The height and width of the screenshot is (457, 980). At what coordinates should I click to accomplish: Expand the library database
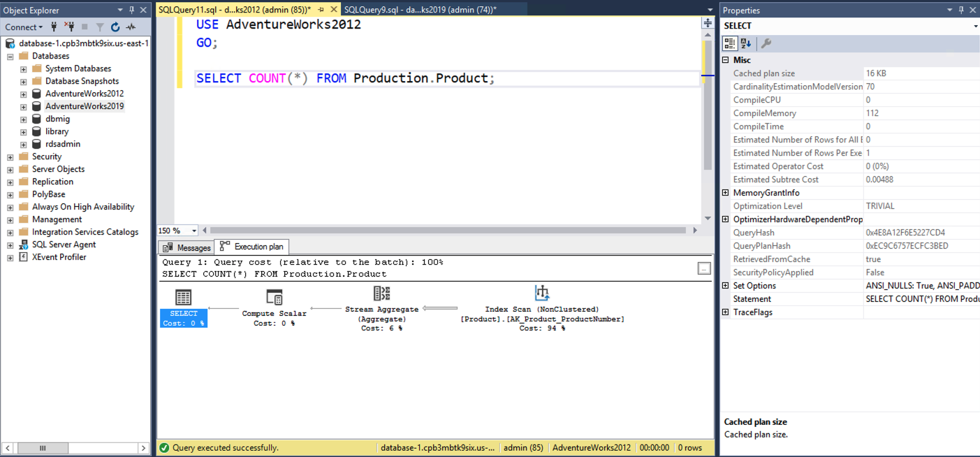tap(24, 131)
